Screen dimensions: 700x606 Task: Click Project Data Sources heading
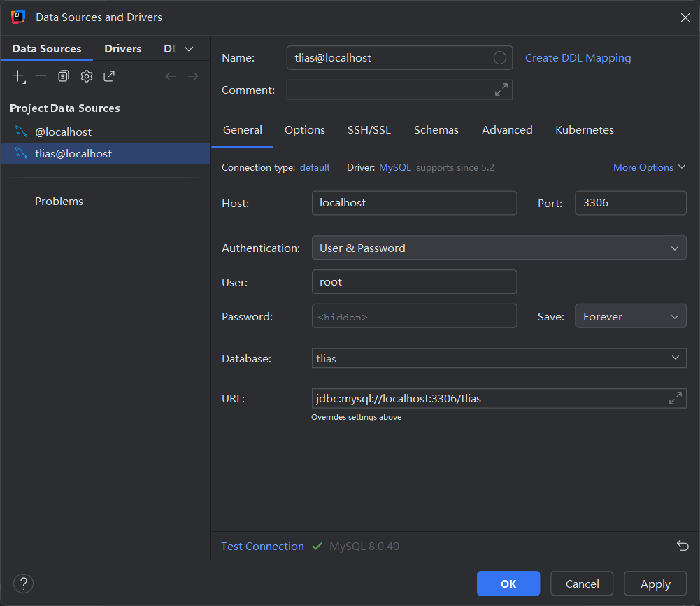click(x=65, y=108)
